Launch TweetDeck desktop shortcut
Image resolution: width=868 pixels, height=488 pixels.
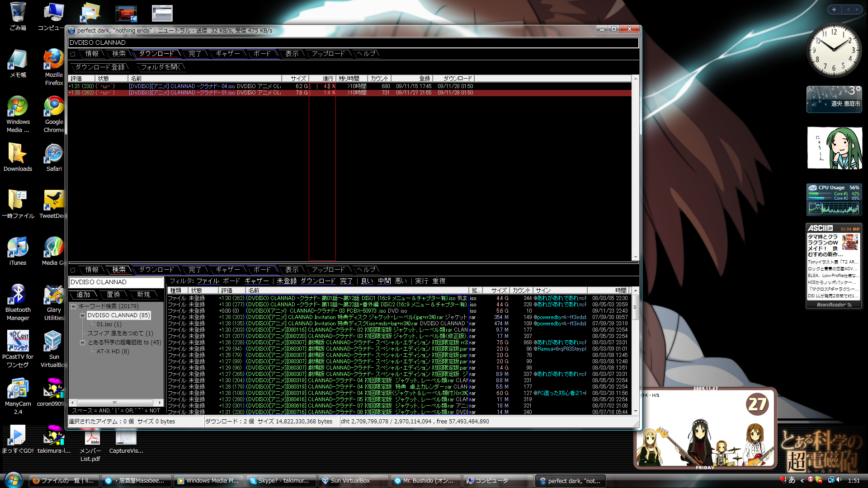[52, 204]
